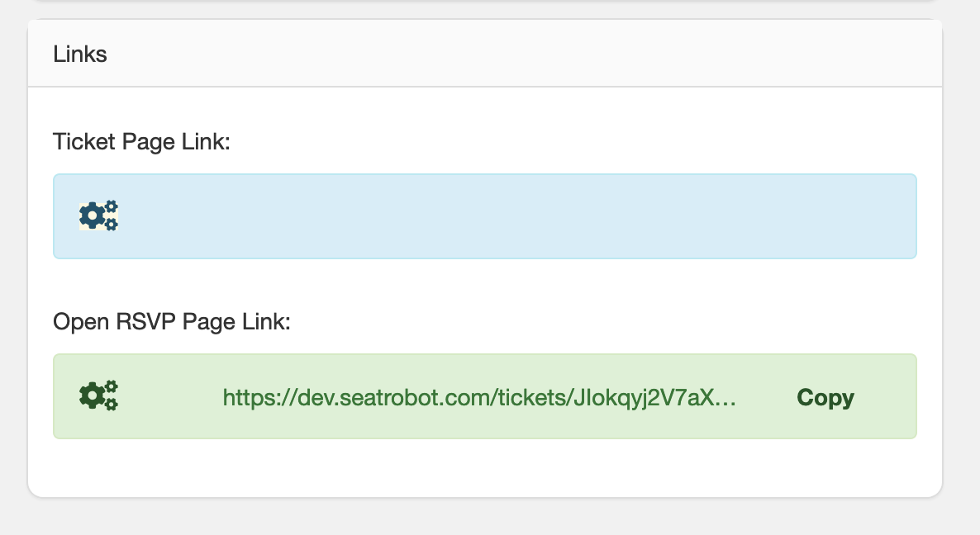Click the small lower green gear
This screenshot has height=535, width=980.
[112, 404]
